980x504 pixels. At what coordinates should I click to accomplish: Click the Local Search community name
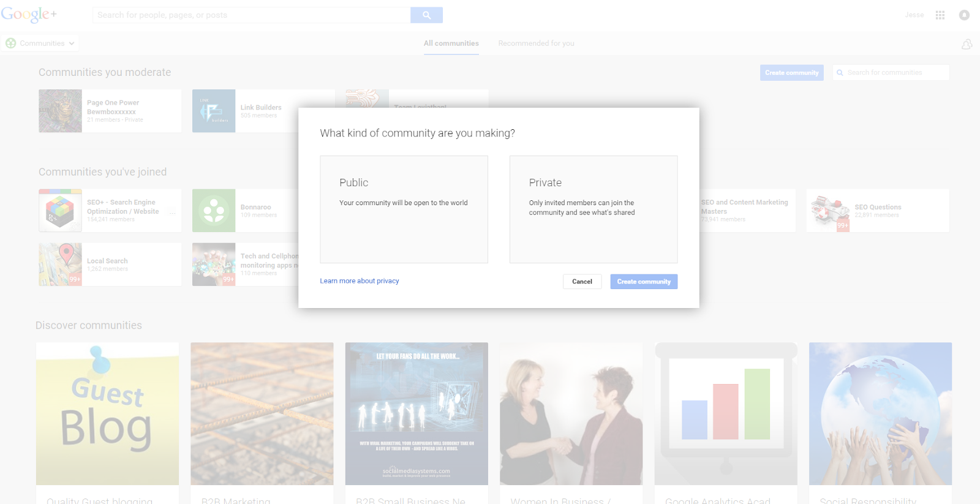tap(107, 261)
